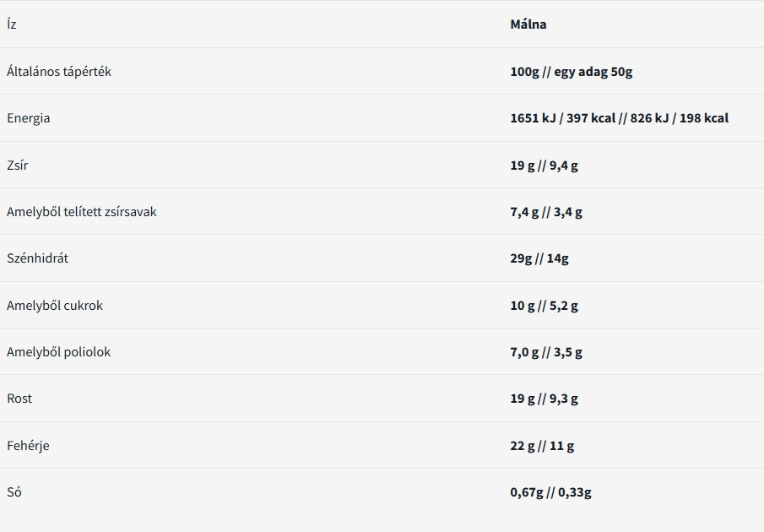Screen dimensions: 764x532
Task: Click the 'Általános tápérték' label
Action: (x=59, y=72)
